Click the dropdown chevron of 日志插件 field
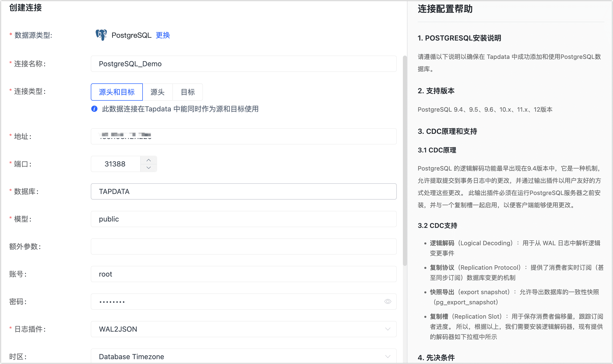This screenshot has height=364, width=613. pyautogui.click(x=388, y=329)
